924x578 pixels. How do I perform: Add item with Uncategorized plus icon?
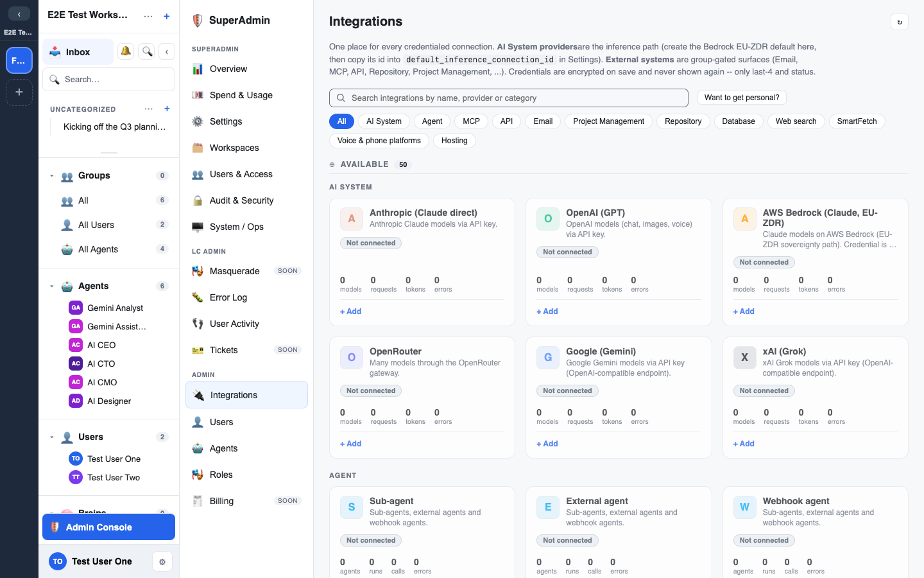pos(167,109)
